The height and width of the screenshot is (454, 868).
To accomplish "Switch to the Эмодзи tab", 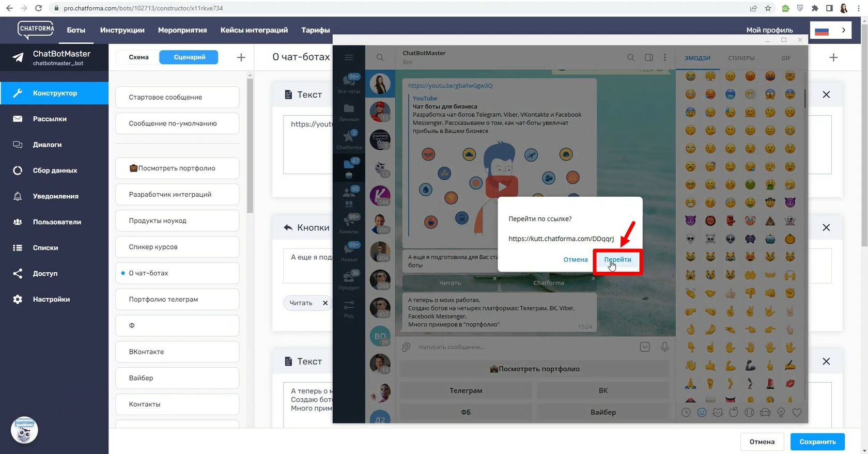I will 698,58.
